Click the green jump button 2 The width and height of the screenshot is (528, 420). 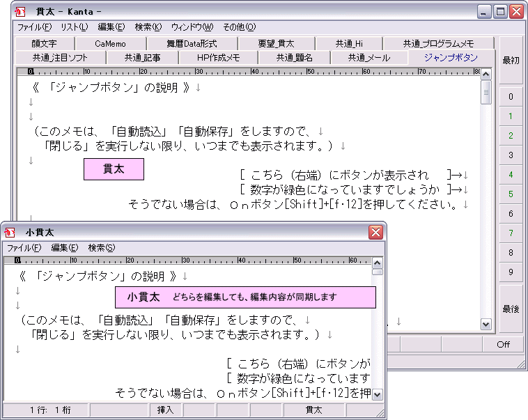tap(511, 136)
